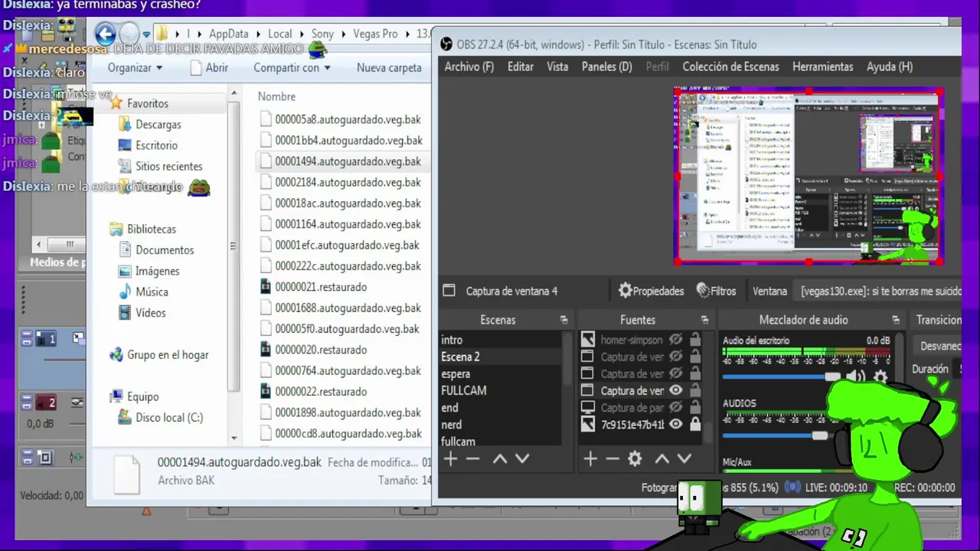Move scene down in Escenas panel

pyautogui.click(x=522, y=459)
